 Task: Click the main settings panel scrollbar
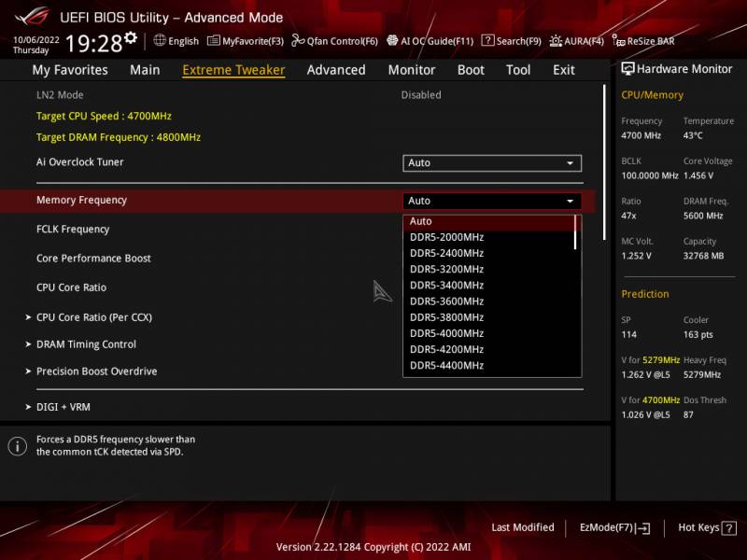(x=604, y=162)
